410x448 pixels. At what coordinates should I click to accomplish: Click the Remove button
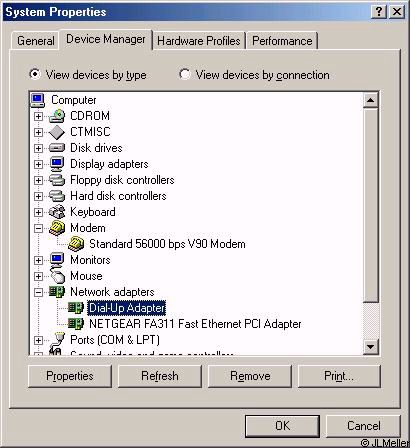click(250, 376)
